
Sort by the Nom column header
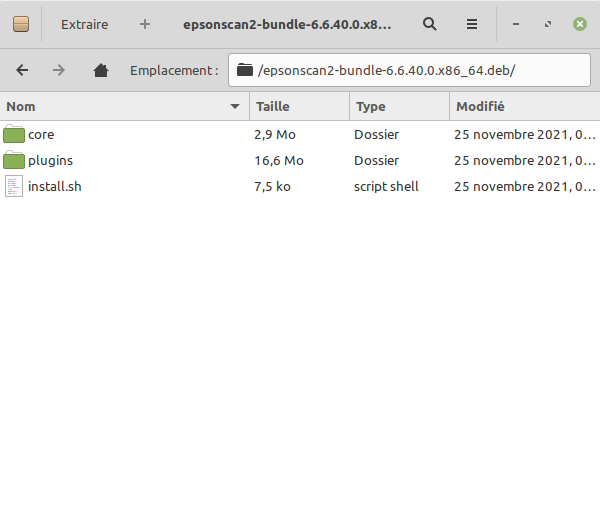tap(124, 106)
